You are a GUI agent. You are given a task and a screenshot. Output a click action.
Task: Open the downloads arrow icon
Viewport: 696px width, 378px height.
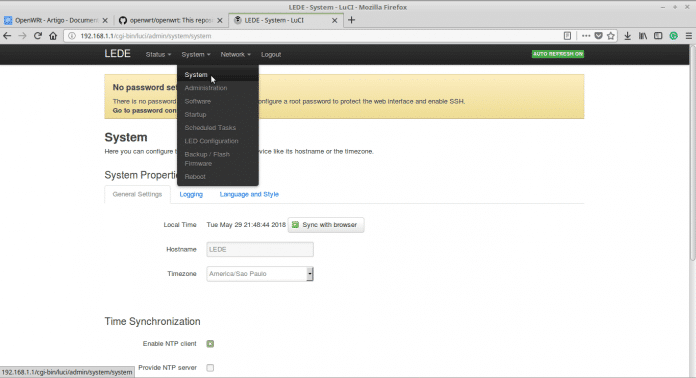pyautogui.click(x=628, y=36)
